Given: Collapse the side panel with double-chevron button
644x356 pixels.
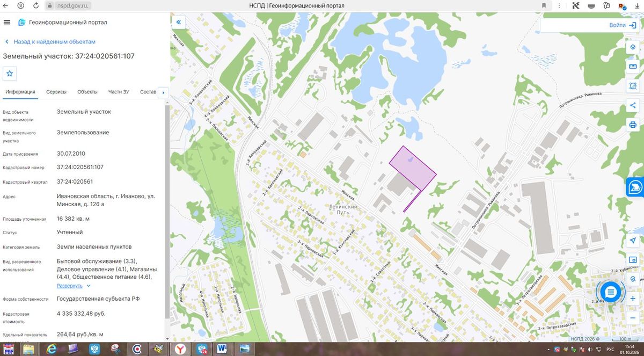Looking at the screenshot, I should pos(179,23).
